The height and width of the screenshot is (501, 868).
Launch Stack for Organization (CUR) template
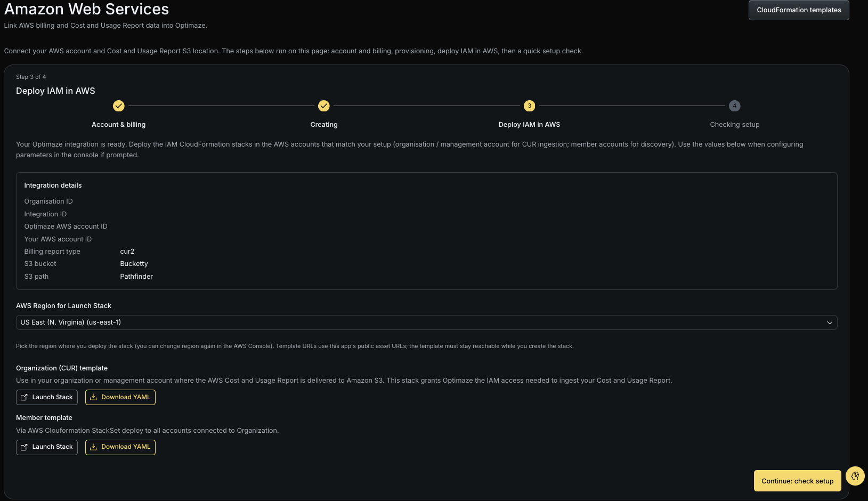pyautogui.click(x=47, y=397)
